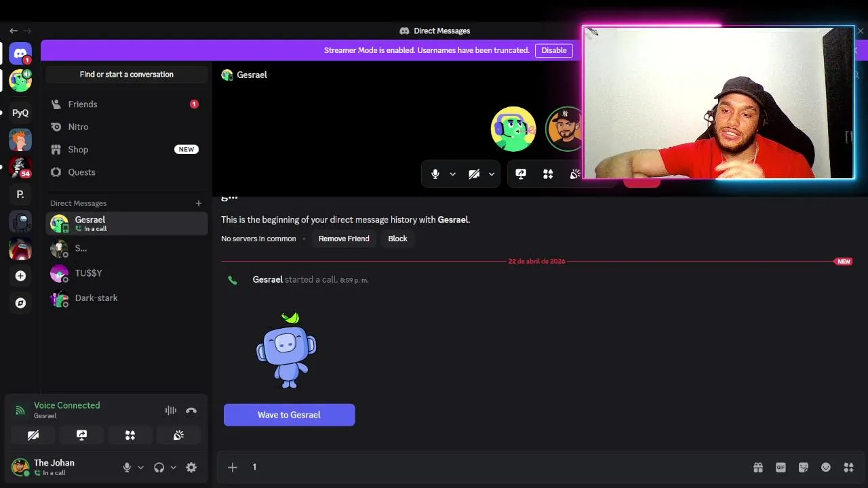The image size is (868, 488).
Task: Open Quests page
Action: (127, 172)
